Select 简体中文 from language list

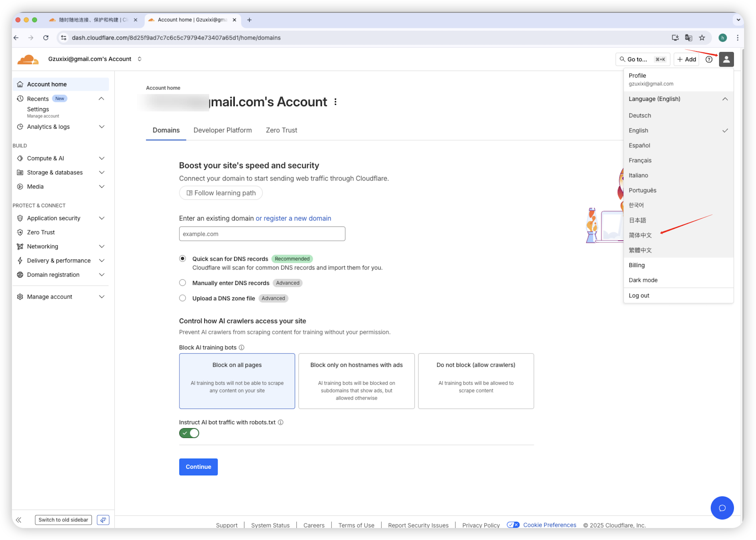coord(640,235)
